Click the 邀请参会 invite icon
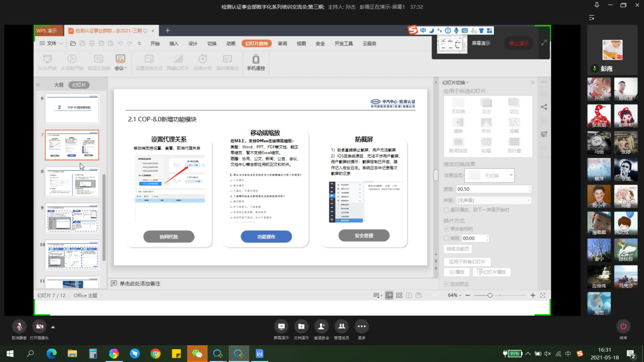The image size is (644, 362). (x=321, y=326)
